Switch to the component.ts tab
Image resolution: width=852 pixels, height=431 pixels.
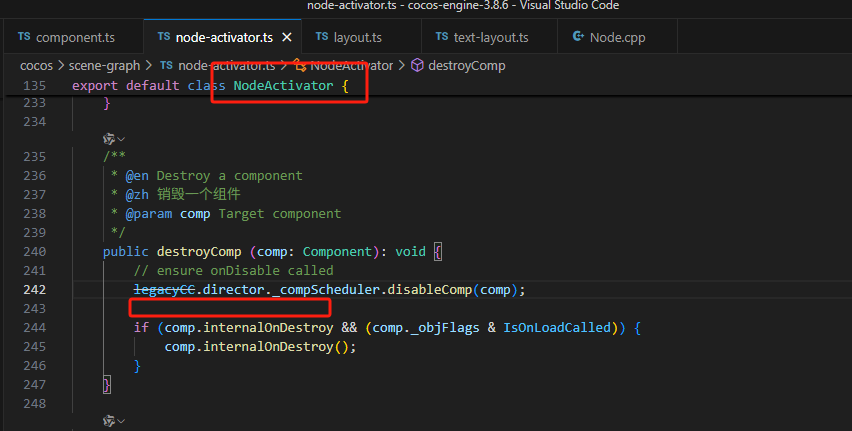coord(74,37)
